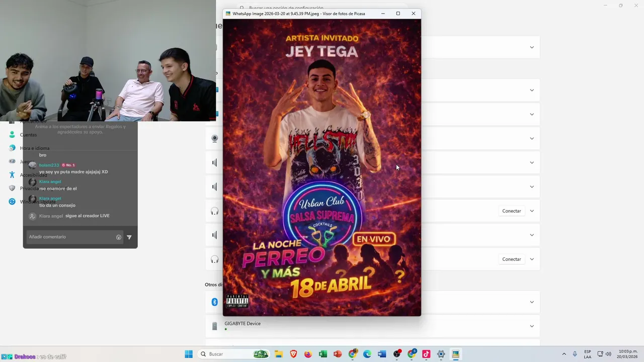This screenshot has height=362, width=644.
Task: Open the Start menu Windows logo
Action: pyautogui.click(x=189, y=354)
